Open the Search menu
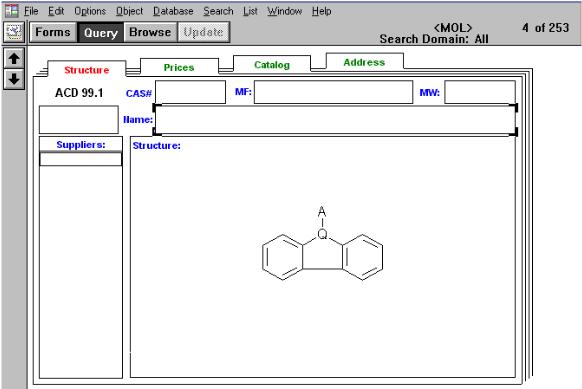 point(218,11)
